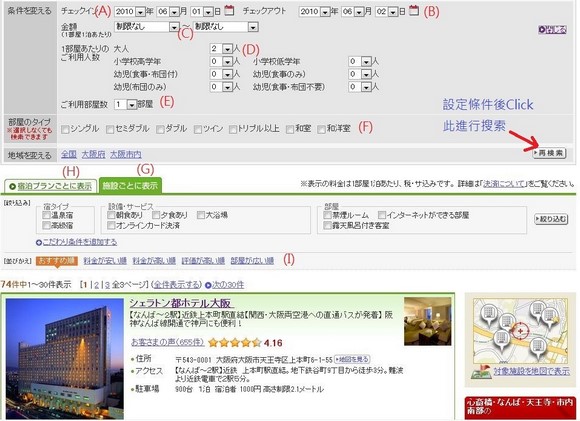Viewport: 580px width, 421px height.
Task: Open the check-in calendar icon
Action: pos(229,10)
